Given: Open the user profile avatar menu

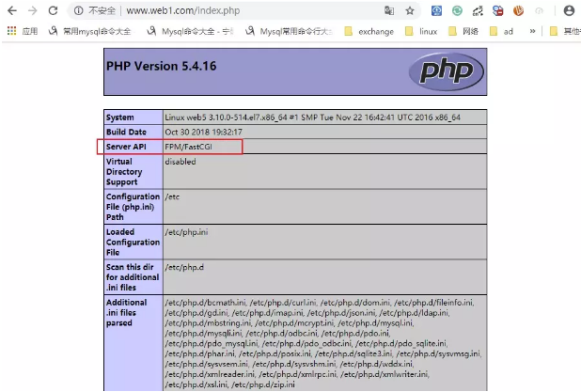Looking at the screenshot, I should 569,10.
